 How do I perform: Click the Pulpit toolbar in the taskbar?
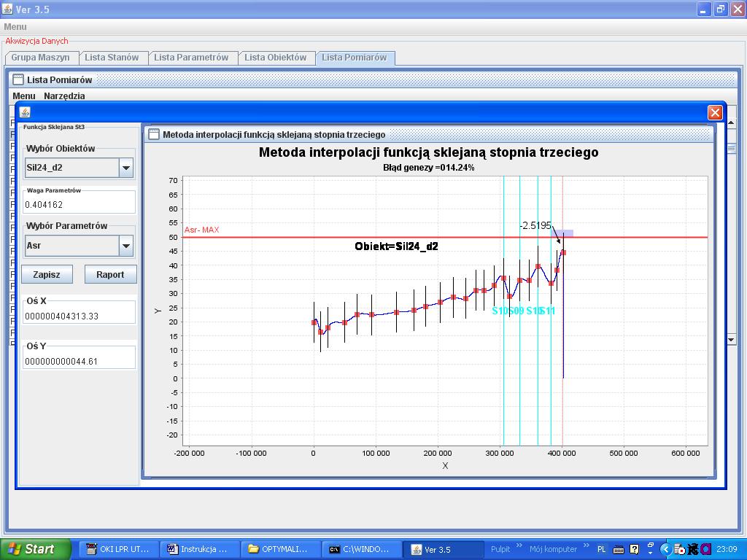(500, 549)
